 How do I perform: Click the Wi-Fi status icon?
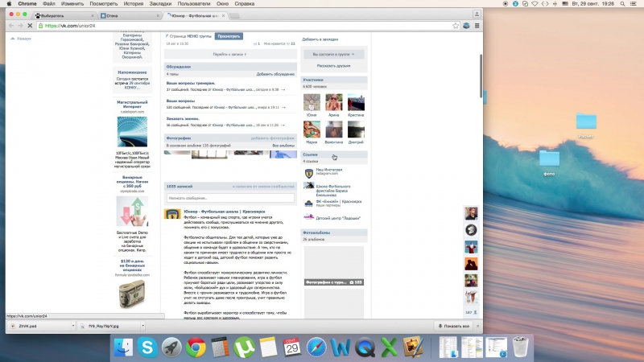tap(535, 4)
